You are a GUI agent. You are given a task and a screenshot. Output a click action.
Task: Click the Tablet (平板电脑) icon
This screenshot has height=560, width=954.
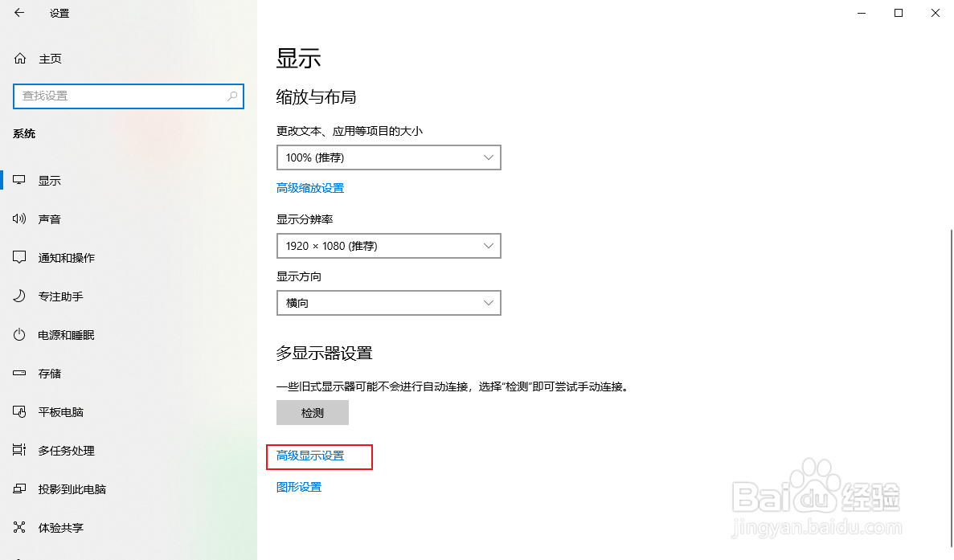pos(20,412)
